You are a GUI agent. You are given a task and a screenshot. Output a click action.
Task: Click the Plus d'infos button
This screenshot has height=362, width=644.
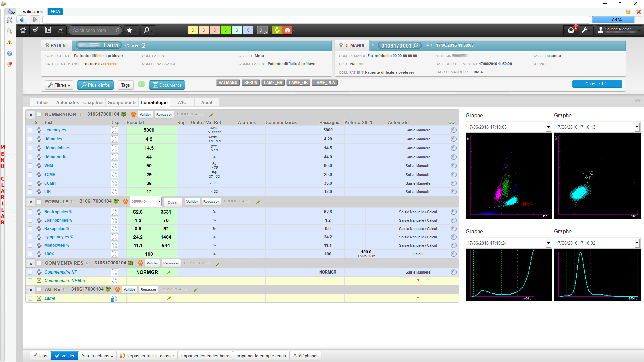pos(96,85)
